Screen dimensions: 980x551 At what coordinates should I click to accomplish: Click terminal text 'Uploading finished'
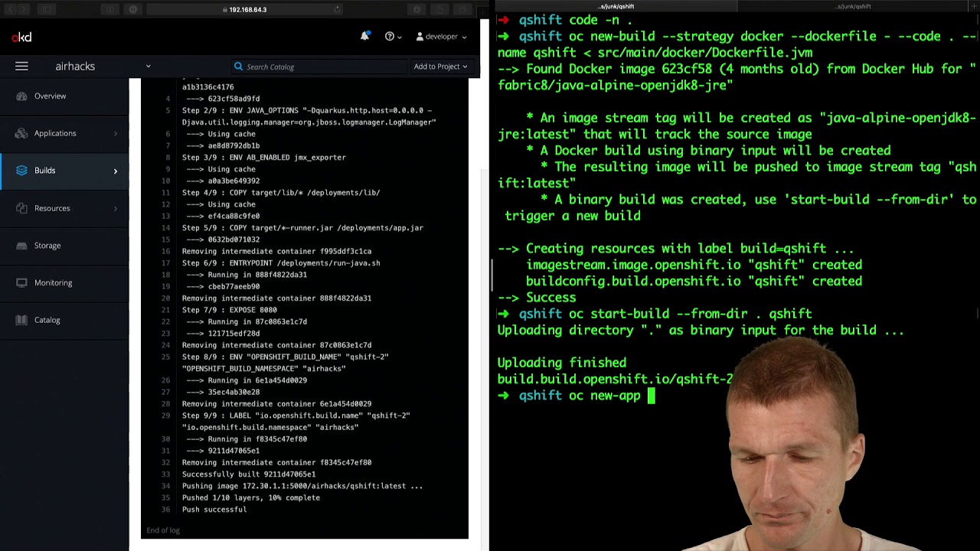point(562,363)
